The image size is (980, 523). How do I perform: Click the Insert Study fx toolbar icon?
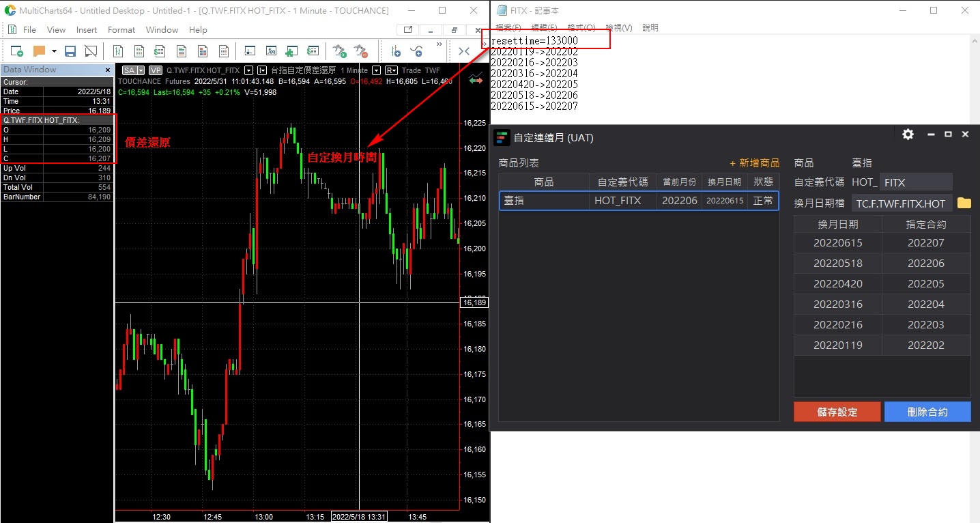[x=271, y=51]
